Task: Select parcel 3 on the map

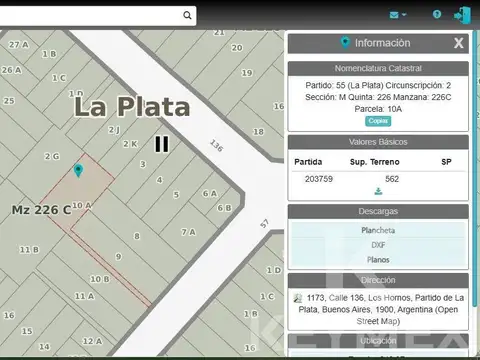Action: click(x=143, y=164)
